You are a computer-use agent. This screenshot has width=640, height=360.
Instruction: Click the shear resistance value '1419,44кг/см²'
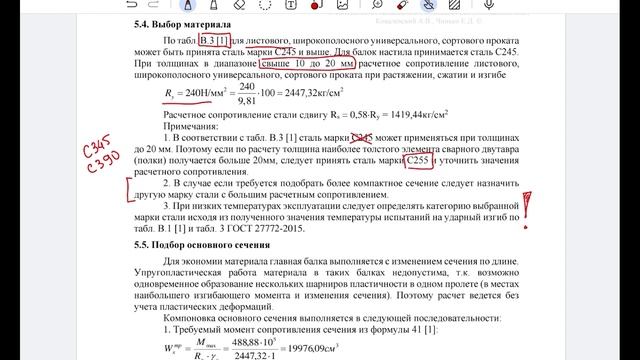419,115
